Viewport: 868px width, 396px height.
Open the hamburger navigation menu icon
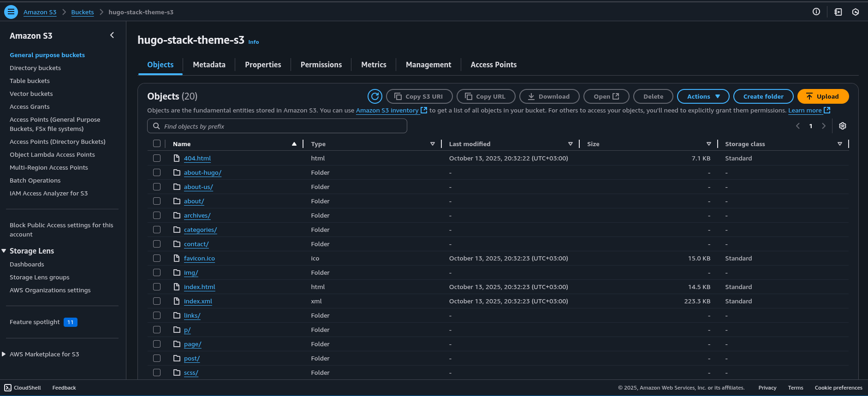[x=11, y=12]
